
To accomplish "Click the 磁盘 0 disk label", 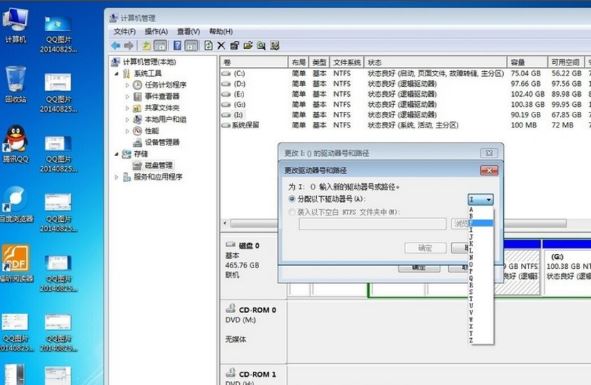I will (x=249, y=246).
